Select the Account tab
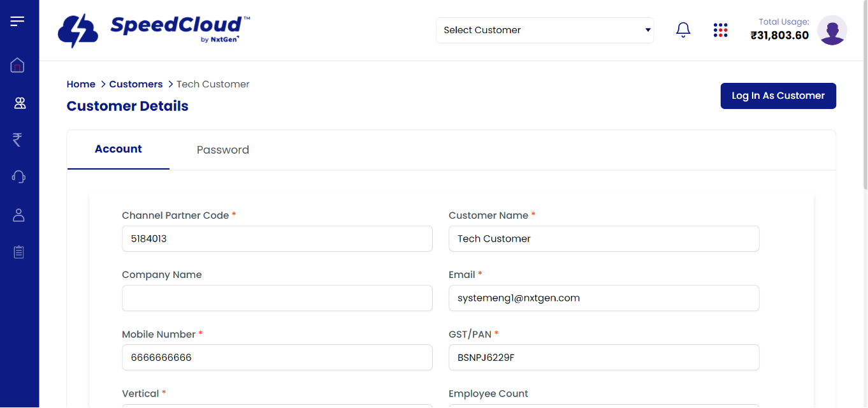This screenshot has height=408, width=868. [118, 149]
